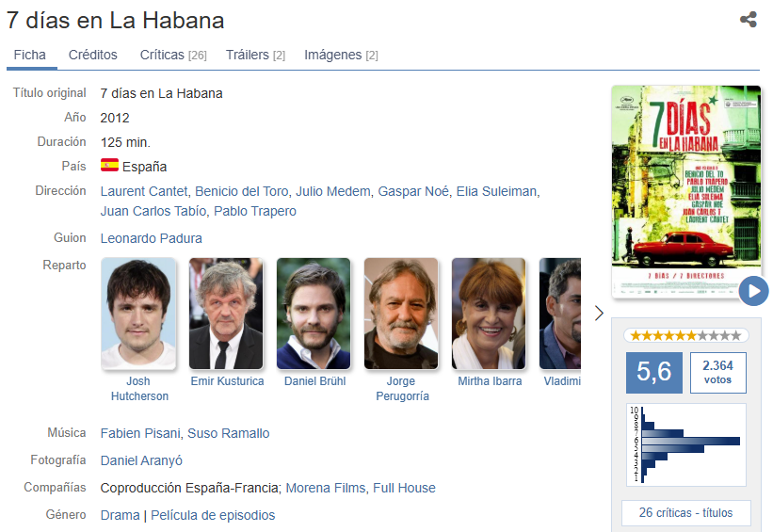Viewport: 773px width, 532px height.
Task: Open the Emir Kusturica name link
Action: [x=227, y=381]
